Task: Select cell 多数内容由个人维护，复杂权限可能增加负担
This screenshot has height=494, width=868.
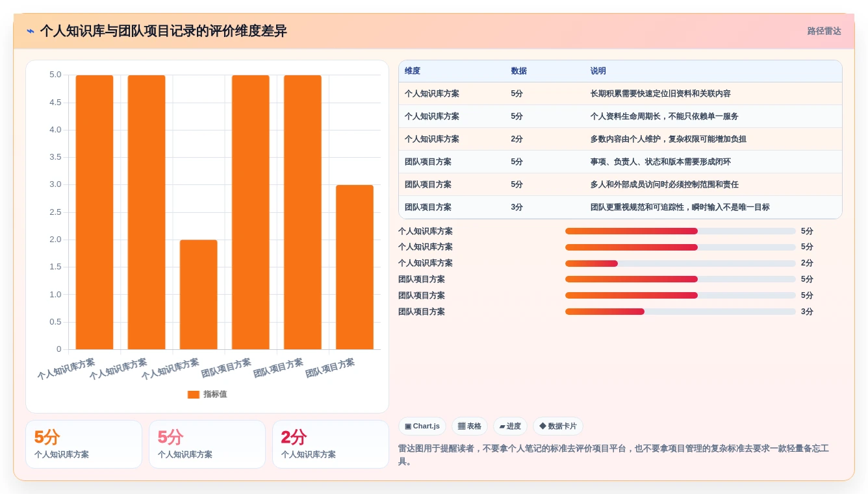Action: click(668, 139)
